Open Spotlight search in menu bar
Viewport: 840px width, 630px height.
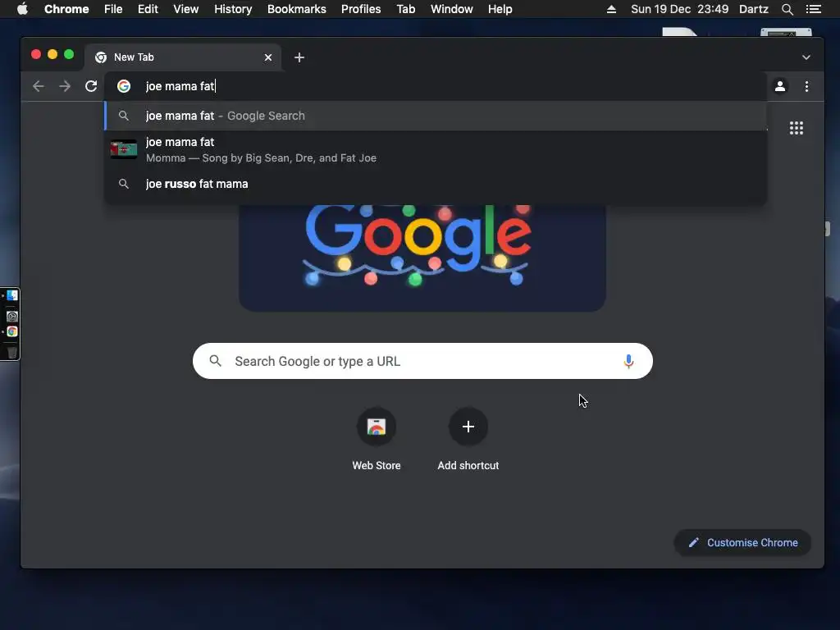pos(787,9)
